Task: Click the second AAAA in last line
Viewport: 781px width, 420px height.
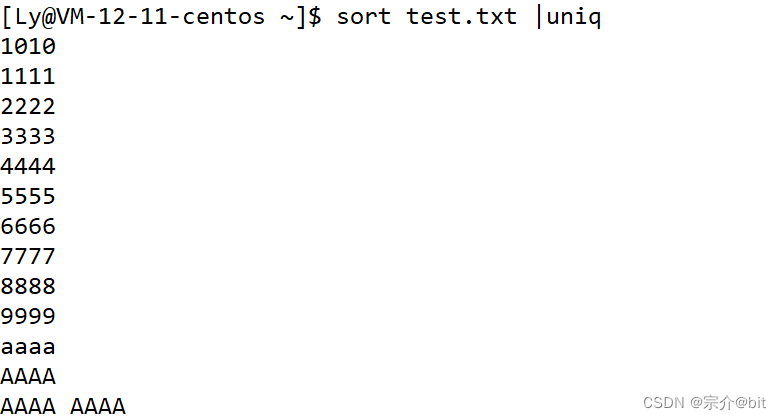Action: pos(98,406)
